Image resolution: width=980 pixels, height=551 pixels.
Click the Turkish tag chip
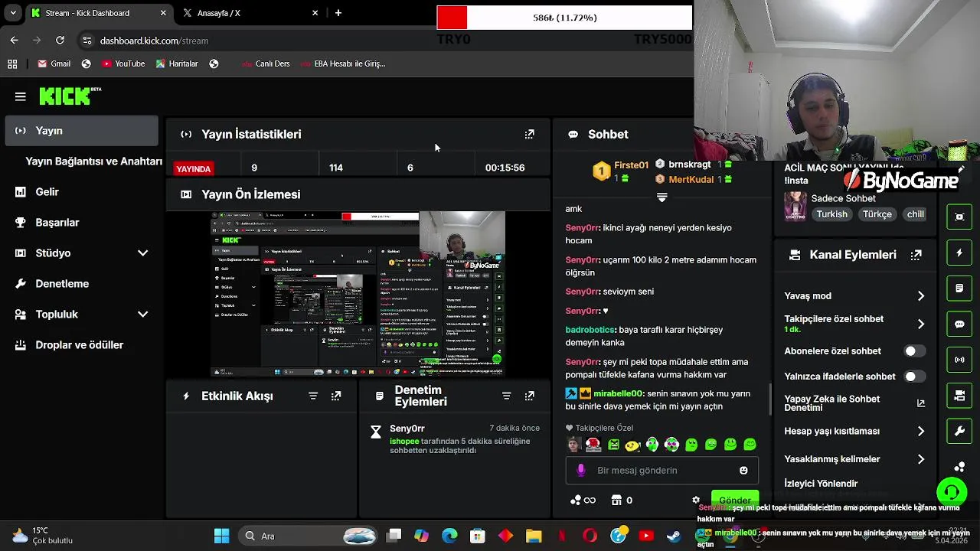(x=832, y=214)
